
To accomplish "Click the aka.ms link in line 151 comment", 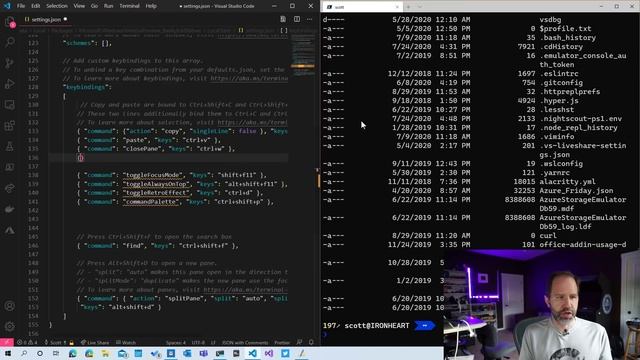I will tap(246, 290).
